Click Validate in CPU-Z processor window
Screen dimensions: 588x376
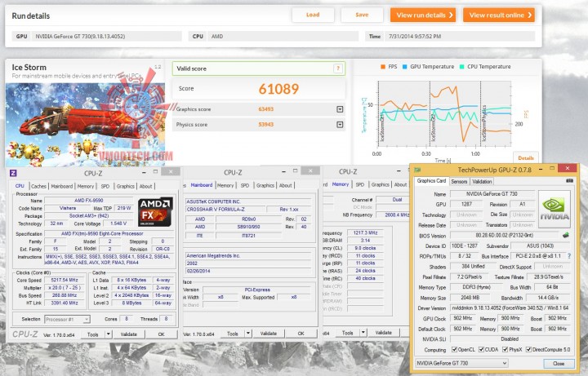(x=129, y=334)
